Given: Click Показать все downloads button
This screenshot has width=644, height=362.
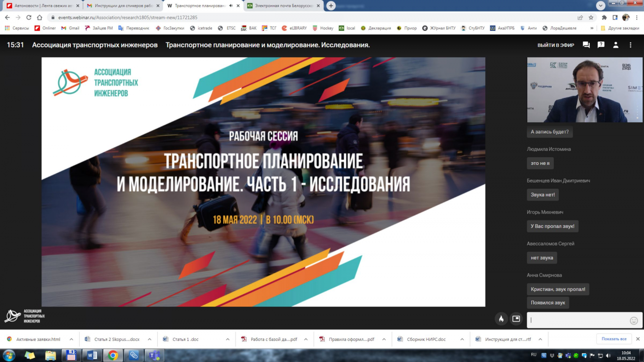Looking at the screenshot, I should point(614,339).
